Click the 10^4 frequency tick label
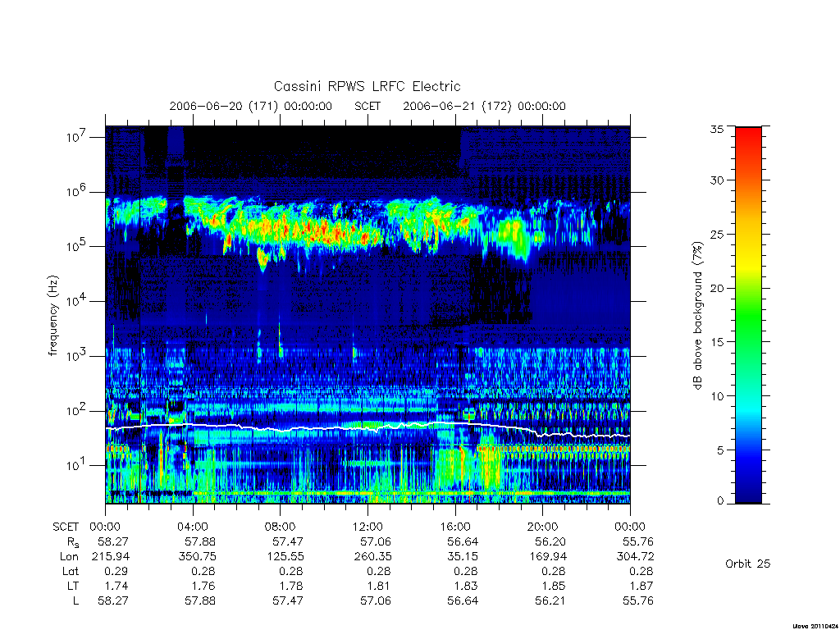 76,300
